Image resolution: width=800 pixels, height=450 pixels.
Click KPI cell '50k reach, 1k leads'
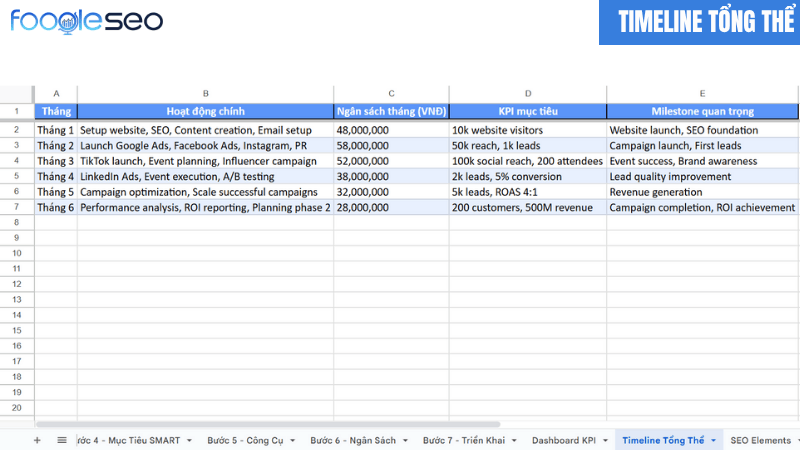click(x=528, y=145)
